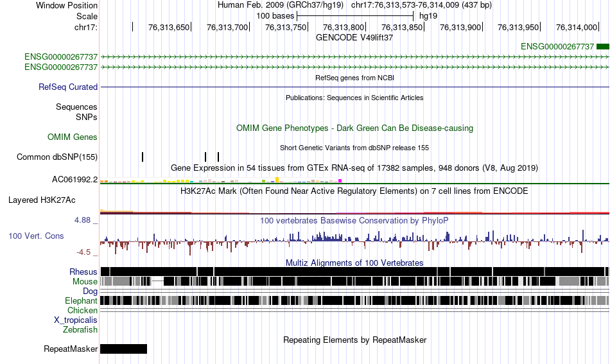The height and width of the screenshot is (364, 610).
Task: Open the GTEx Gene Expression track title
Action: click(354, 168)
